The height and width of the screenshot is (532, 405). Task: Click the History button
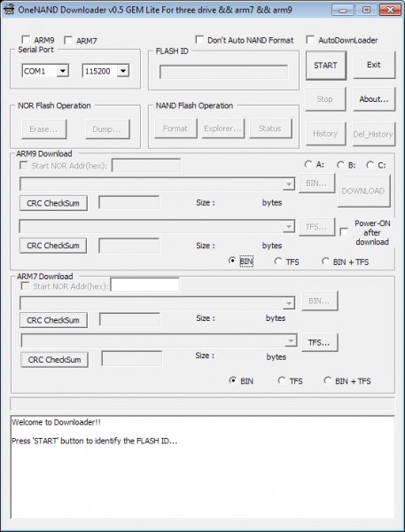pyautogui.click(x=325, y=134)
